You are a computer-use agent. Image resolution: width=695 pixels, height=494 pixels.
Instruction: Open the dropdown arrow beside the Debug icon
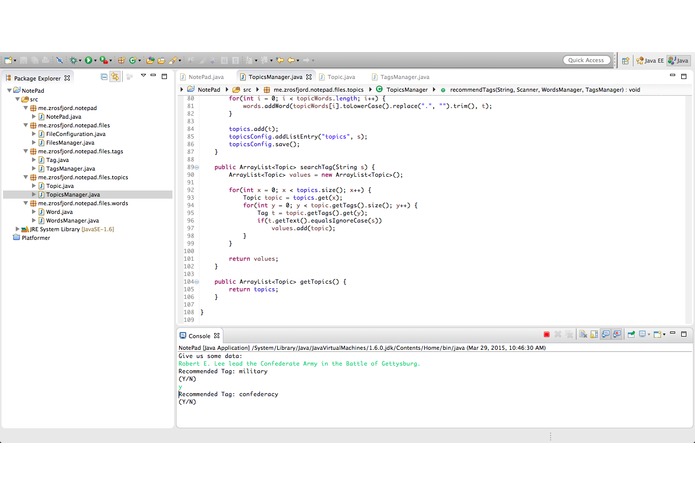pos(80,61)
